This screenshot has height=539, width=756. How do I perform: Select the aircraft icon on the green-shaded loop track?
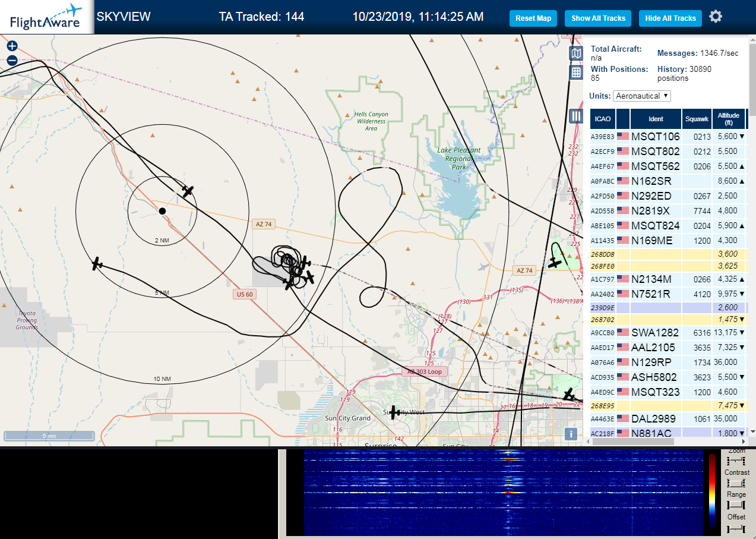tap(555, 262)
